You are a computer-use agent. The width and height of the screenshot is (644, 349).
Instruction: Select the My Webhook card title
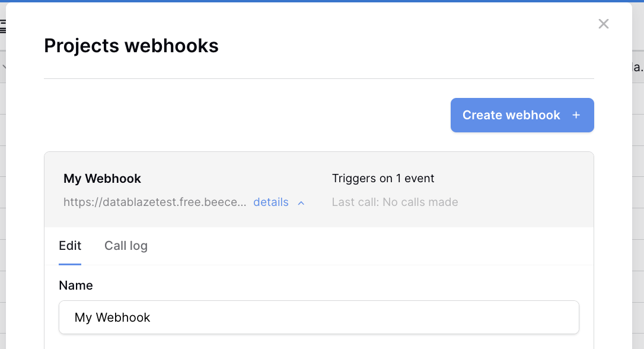[102, 179]
